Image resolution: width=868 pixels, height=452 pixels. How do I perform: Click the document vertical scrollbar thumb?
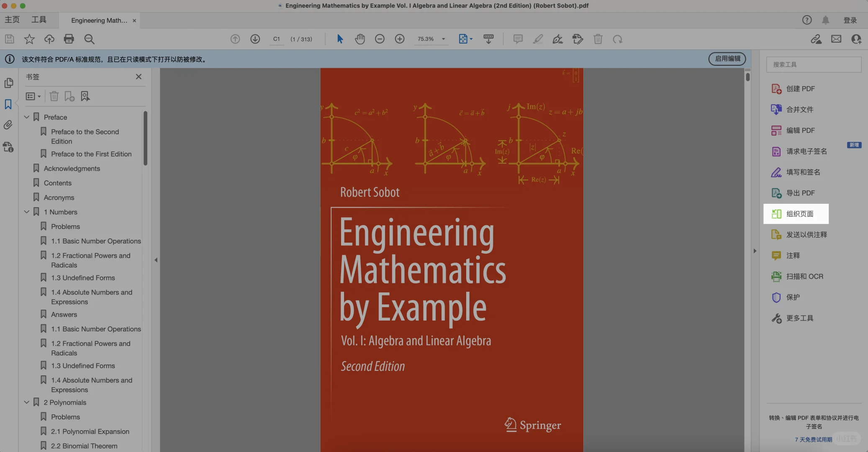pyautogui.click(x=747, y=77)
